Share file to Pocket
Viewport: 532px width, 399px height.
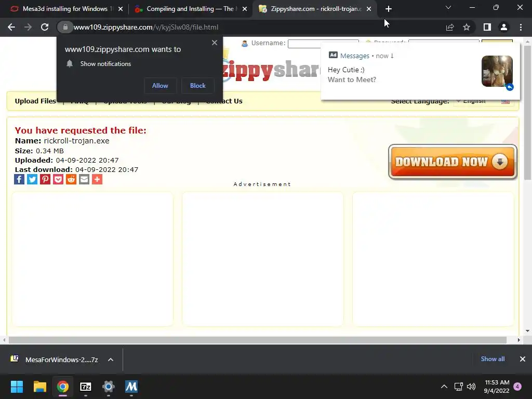[x=58, y=179]
